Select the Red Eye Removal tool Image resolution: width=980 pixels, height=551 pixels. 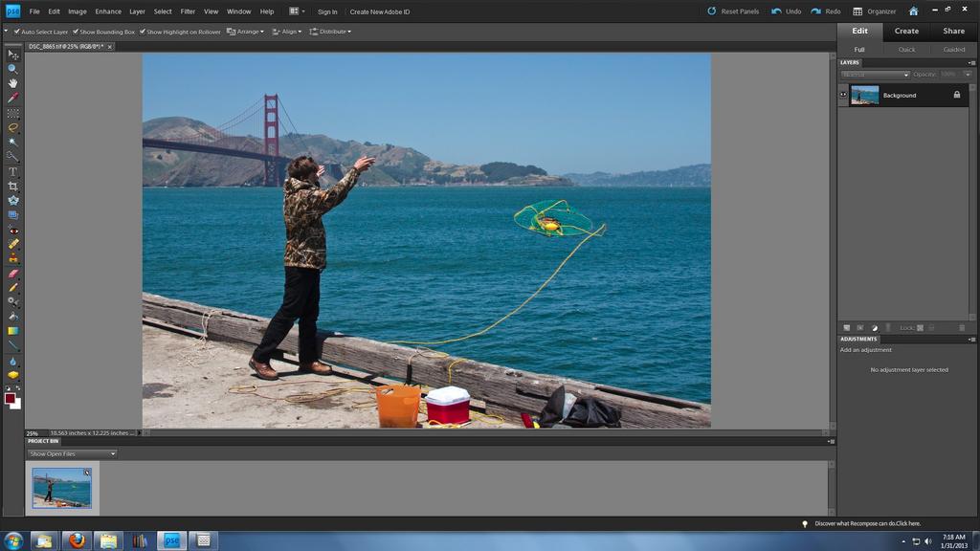click(12, 230)
